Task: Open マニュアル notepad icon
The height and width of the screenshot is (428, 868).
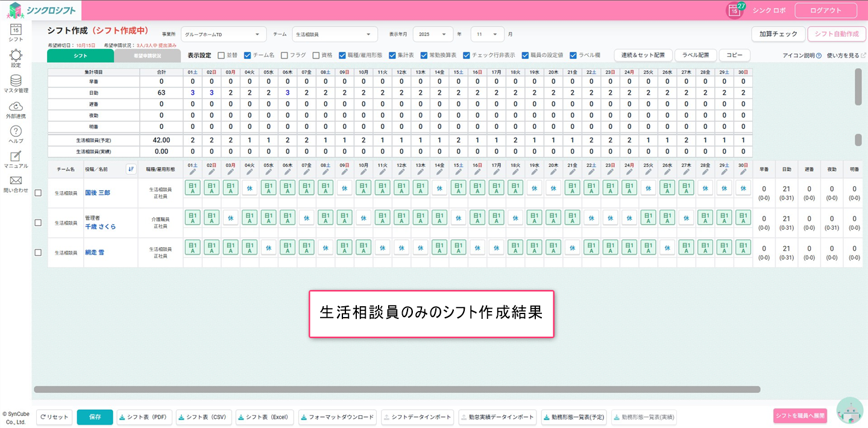Action: click(16, 157)
